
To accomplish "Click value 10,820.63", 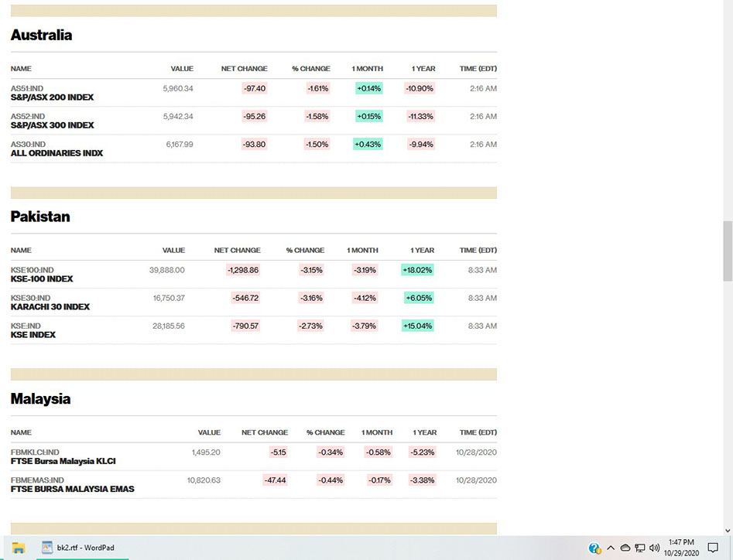I will (x=204, y=480).
